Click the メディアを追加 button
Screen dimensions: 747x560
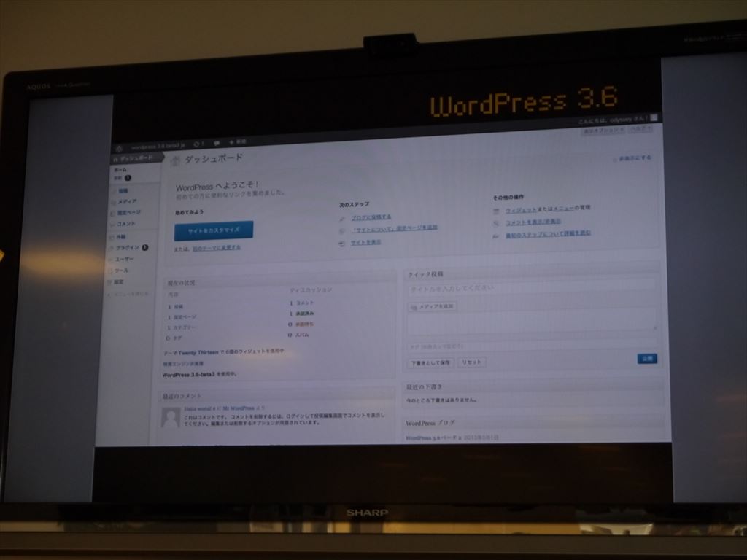coord(432,306)
